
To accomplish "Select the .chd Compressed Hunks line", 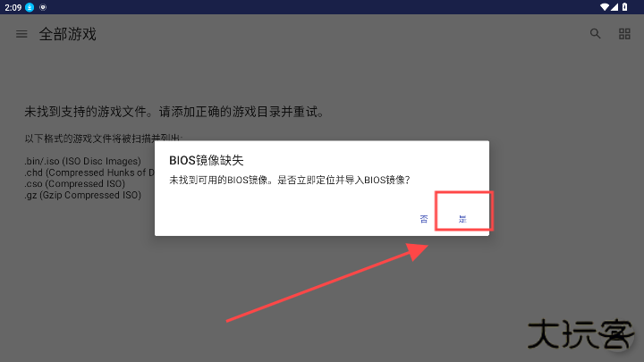I will pos(89,173).
